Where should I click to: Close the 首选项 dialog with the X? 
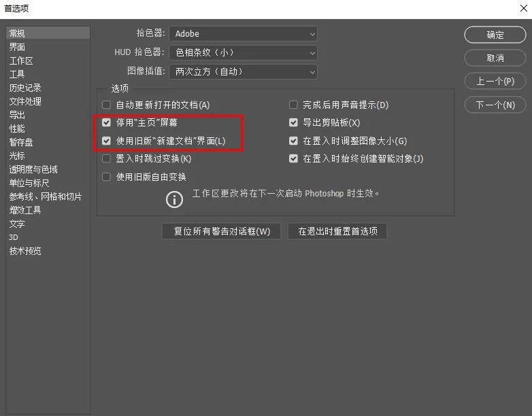[x=524, y=8]
